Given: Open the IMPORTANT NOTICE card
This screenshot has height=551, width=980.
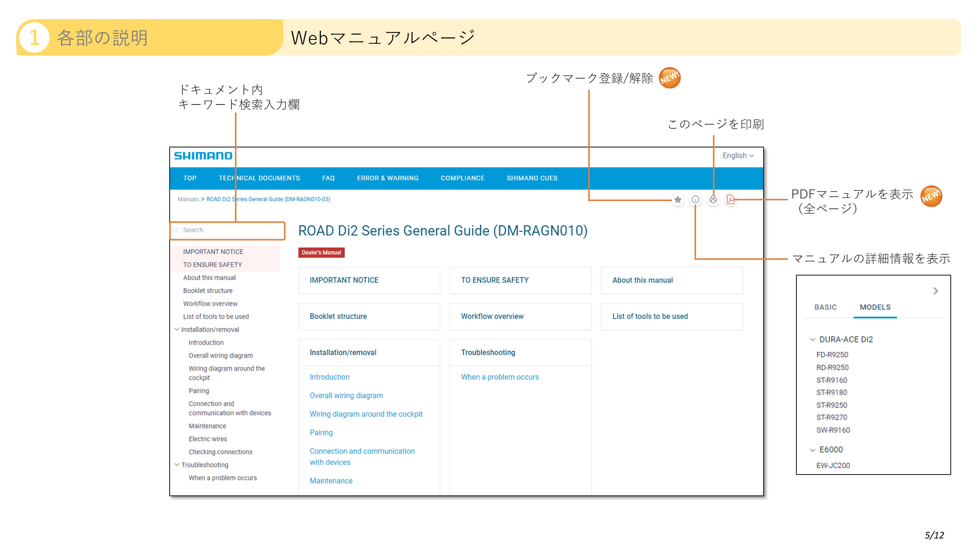Looking at the screenshot, I should click(x=369, y=280).
